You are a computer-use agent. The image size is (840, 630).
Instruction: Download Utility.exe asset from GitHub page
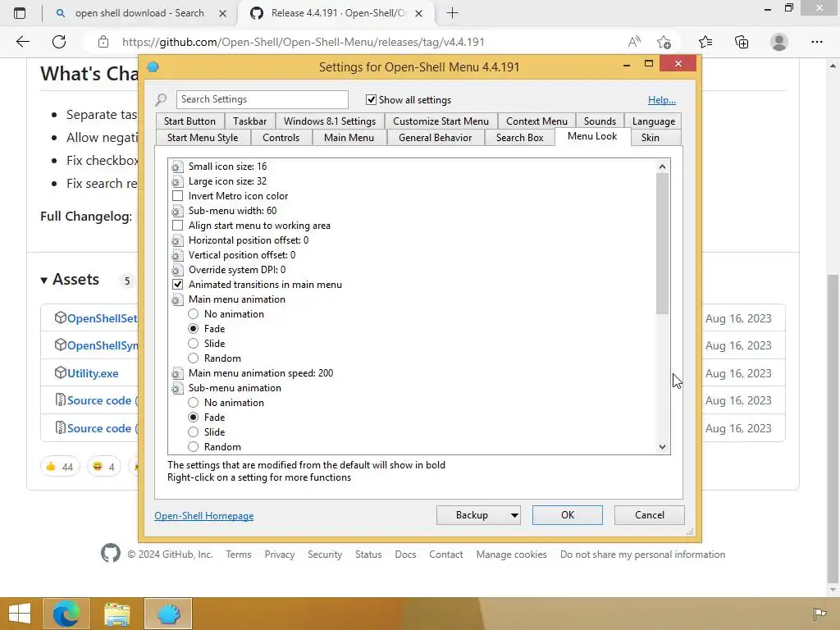tap(93, 373)
